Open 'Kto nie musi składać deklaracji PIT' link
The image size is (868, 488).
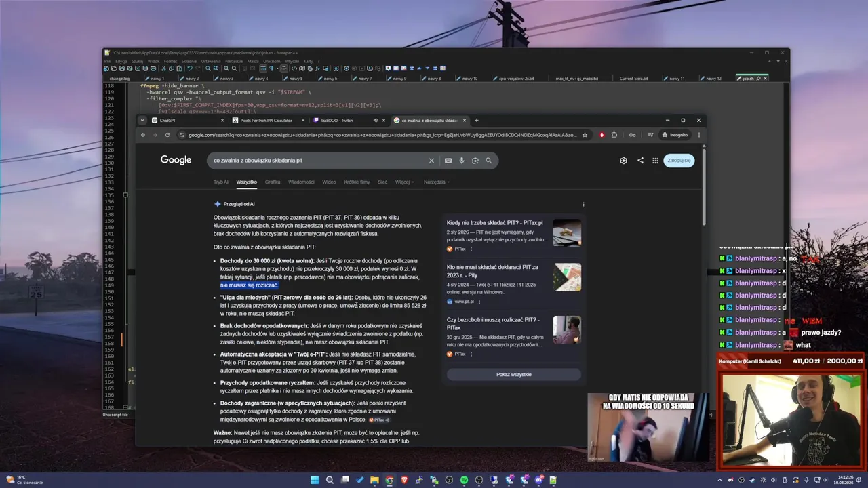click(492, 271)
